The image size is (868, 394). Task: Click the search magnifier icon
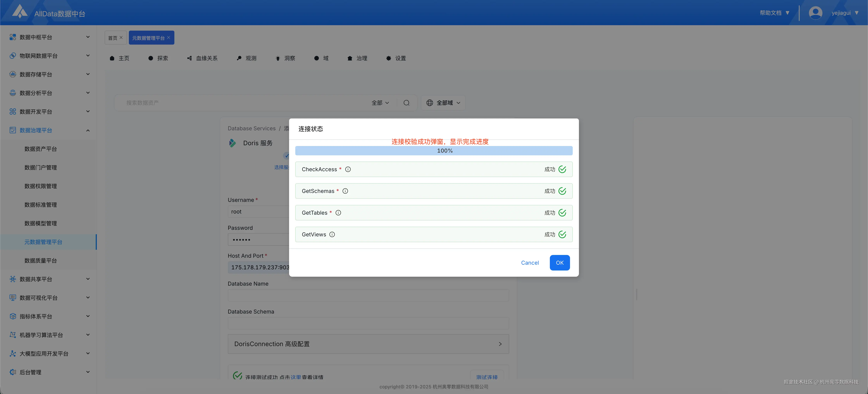click(x=406, y=103)
